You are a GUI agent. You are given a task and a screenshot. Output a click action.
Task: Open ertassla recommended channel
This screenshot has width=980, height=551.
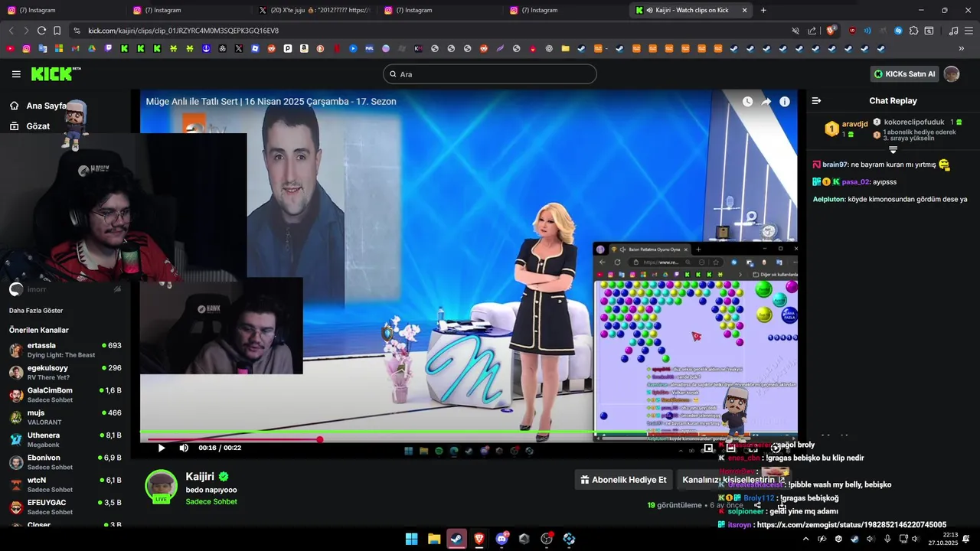65,350
